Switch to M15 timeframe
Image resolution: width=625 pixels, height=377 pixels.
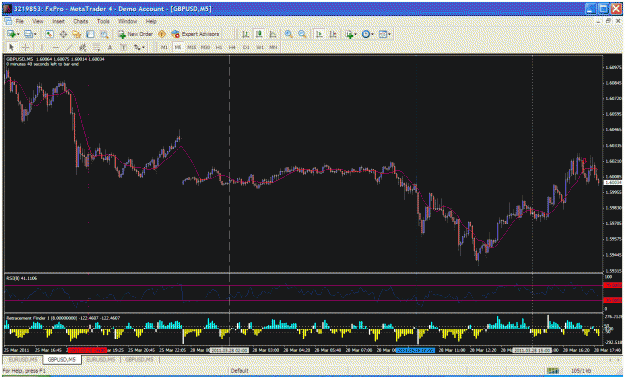pos(192,47)
